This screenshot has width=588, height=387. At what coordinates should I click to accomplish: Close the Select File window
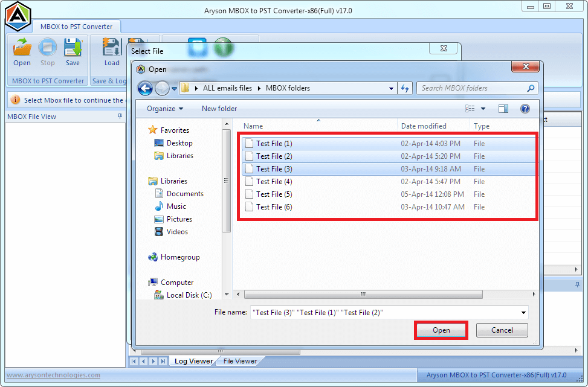[x=444, y=48]
